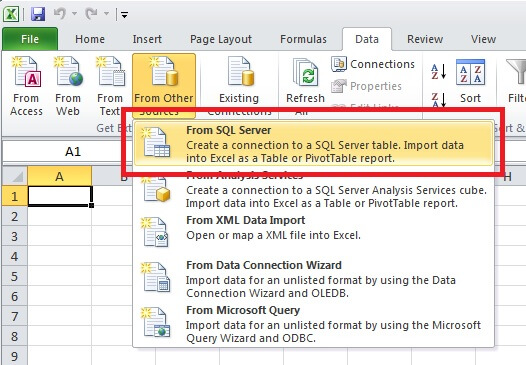Switch to the Home tab
This screenshot has height=365, width=526.
(x=90, y=39)
